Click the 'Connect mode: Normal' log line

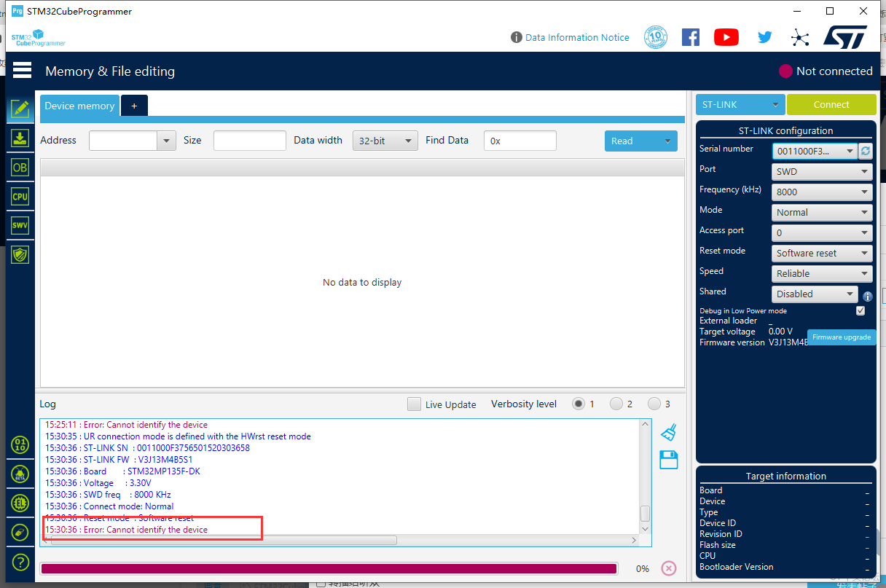point(109,506)
